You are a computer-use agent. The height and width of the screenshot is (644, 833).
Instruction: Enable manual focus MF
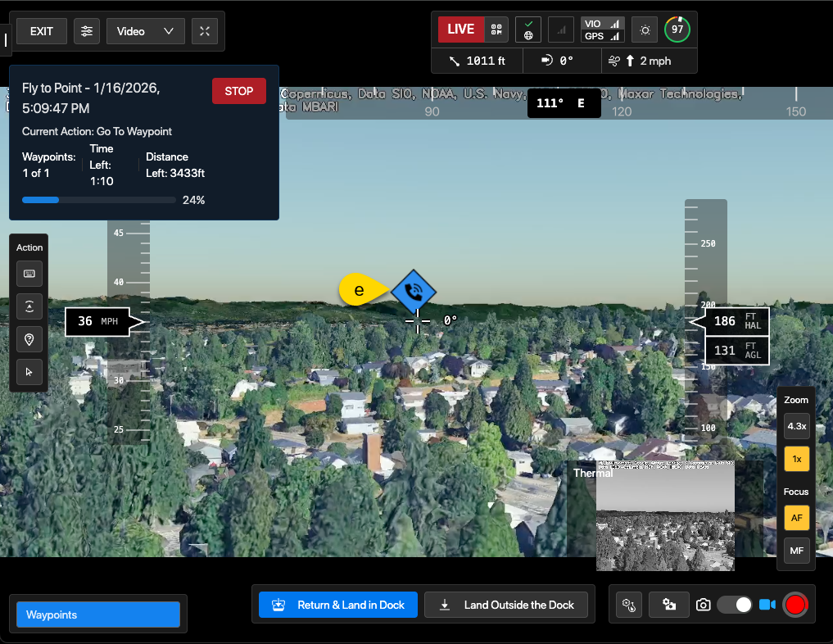[796, 551]
